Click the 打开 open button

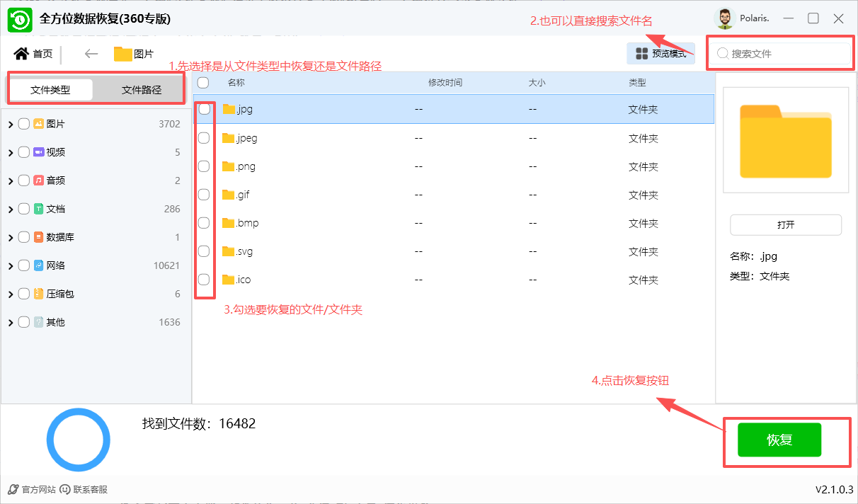coord(785,224)
